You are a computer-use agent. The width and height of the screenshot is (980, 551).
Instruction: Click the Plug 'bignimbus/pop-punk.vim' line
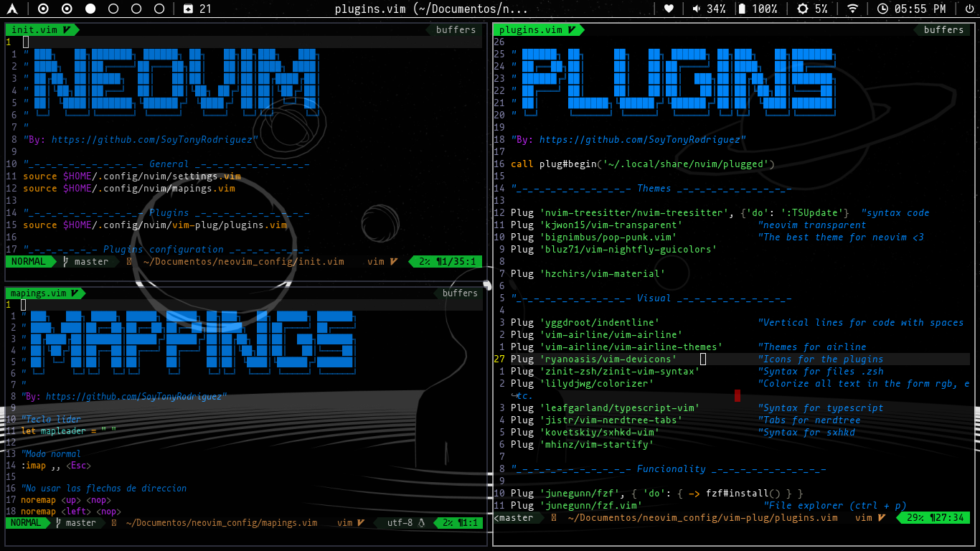click(x=717, y=237)
